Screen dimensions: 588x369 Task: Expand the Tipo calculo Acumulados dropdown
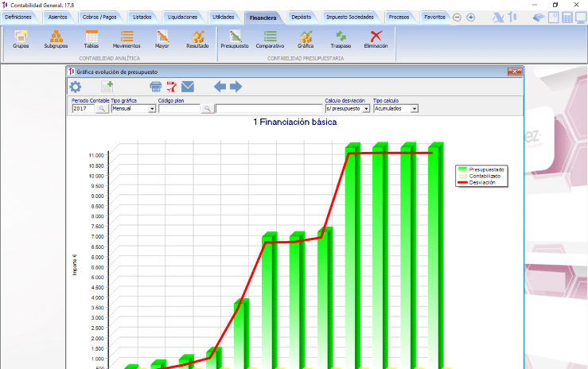point(414,109)
